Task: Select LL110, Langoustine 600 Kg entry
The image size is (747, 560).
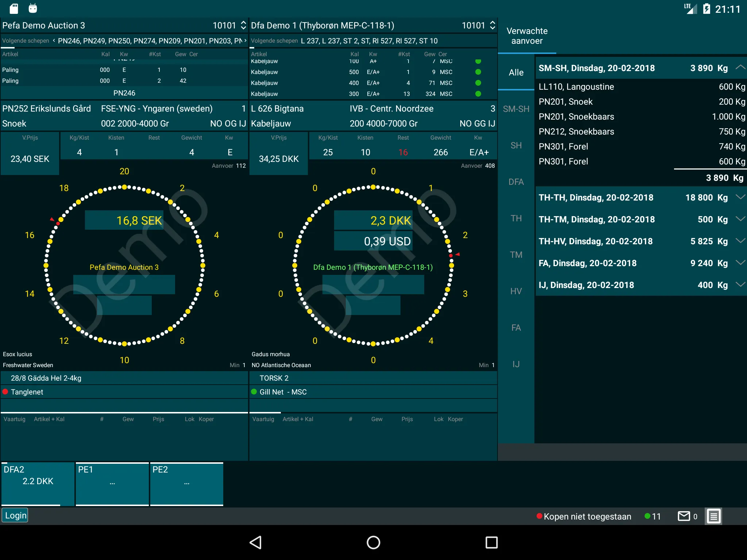Action: pyautogui.click(x=642, y=86)
